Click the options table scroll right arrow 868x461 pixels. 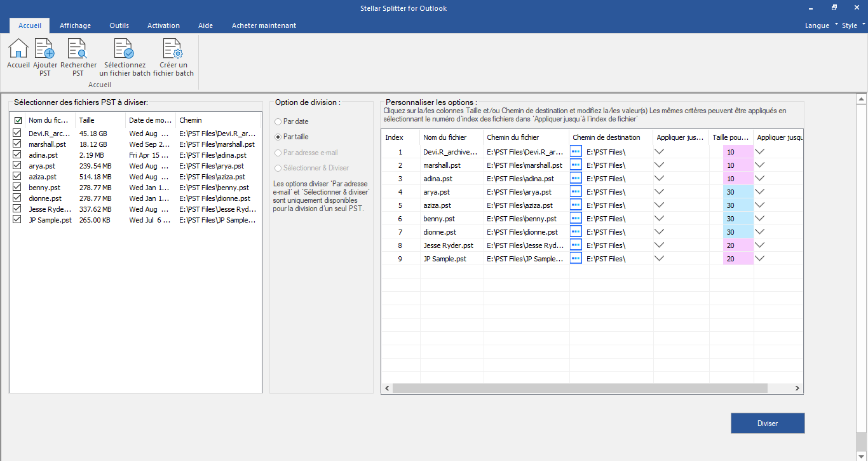coord(798,388)
